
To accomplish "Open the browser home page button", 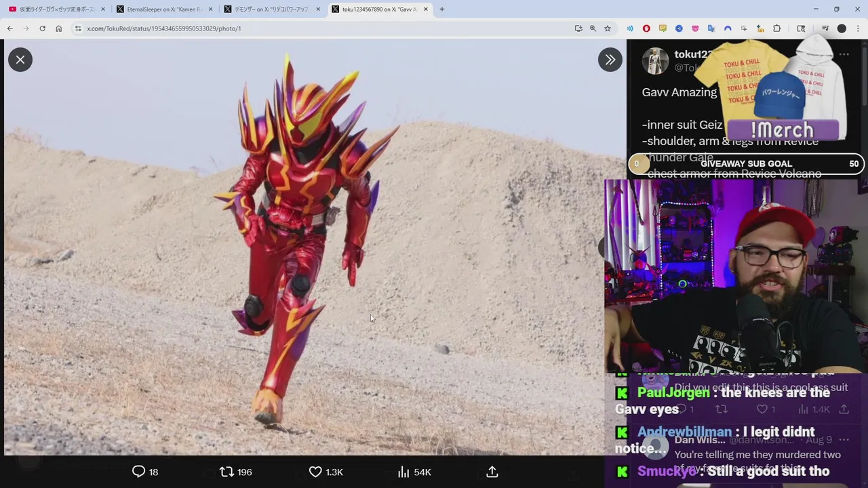I will tap(58, 28).
